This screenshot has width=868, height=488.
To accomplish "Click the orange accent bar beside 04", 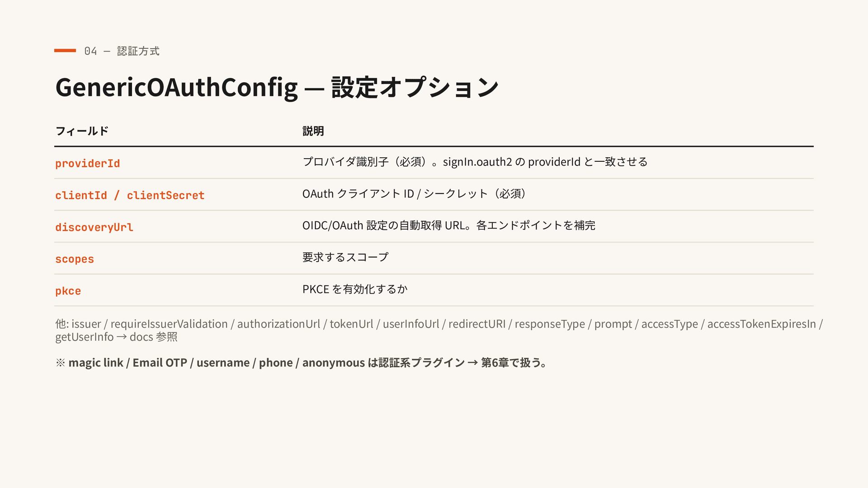I will (x=65, y=51).
